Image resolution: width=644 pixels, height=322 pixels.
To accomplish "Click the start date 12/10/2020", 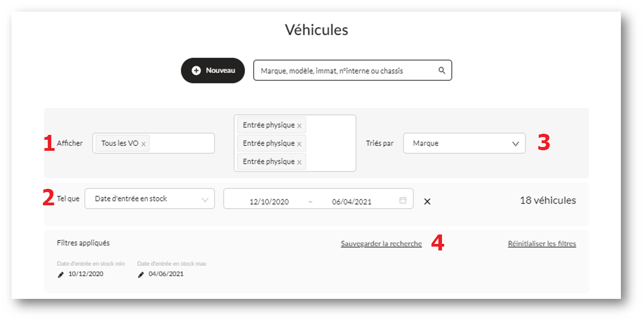I will tap(269, 201).
